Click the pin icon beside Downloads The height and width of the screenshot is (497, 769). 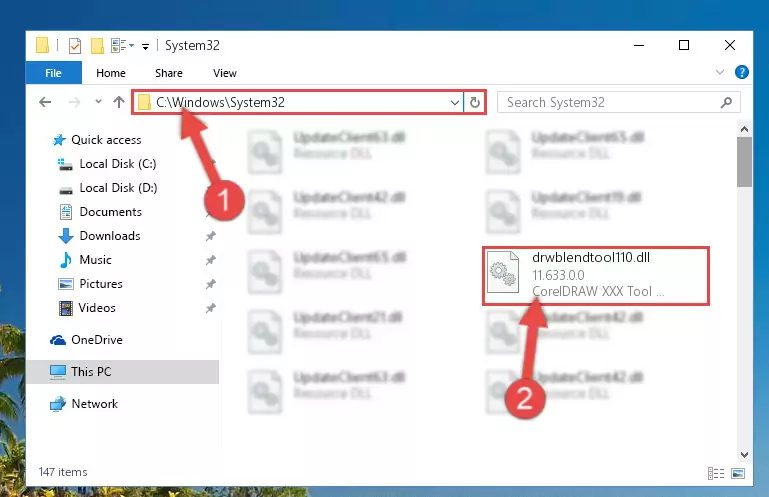click(210, 236)
